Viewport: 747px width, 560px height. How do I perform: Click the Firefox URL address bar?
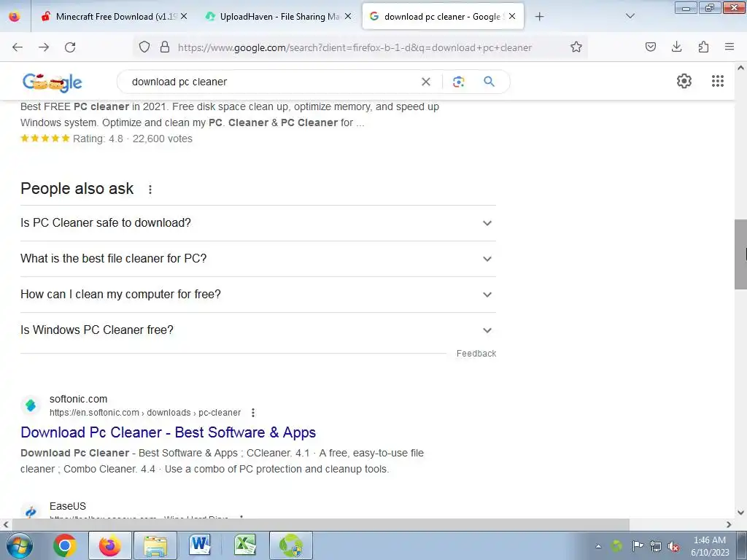pos(355,47)
